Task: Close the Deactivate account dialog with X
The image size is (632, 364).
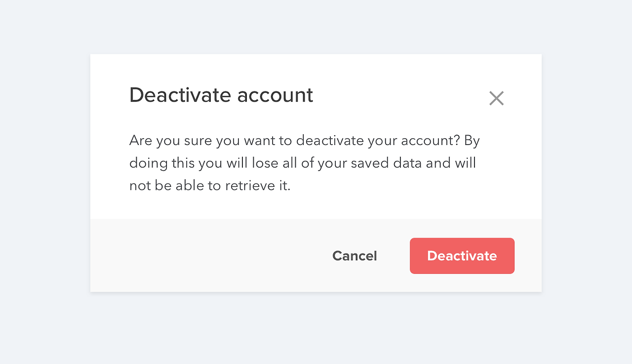Action: (x=496, y=98)
